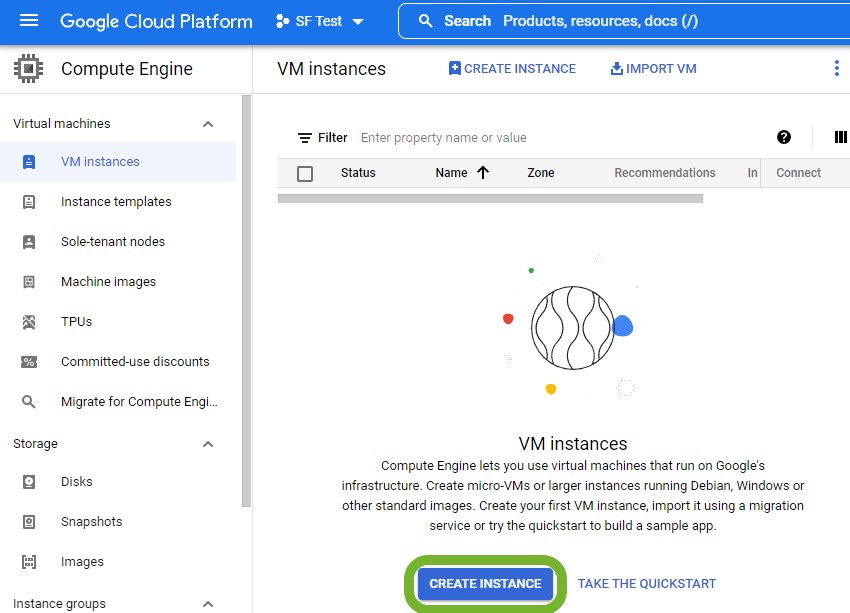Collapse the Instance groups section

[x=208, y=603]
